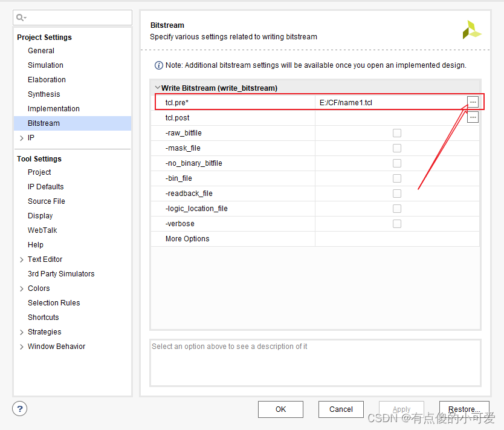This screenshot has height=430, width=504.
Task: Toggle the -logic_location_file checkbox
Action: coord(397,209)
